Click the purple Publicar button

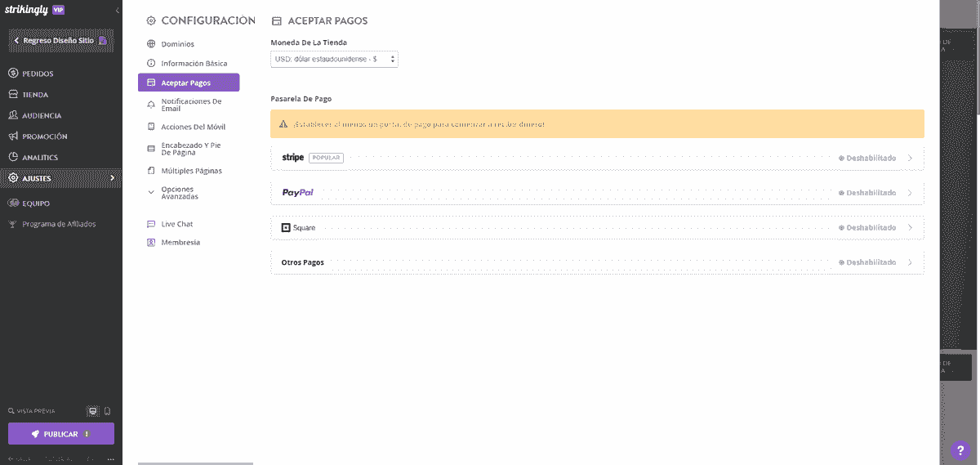click(x=61, y=434)
